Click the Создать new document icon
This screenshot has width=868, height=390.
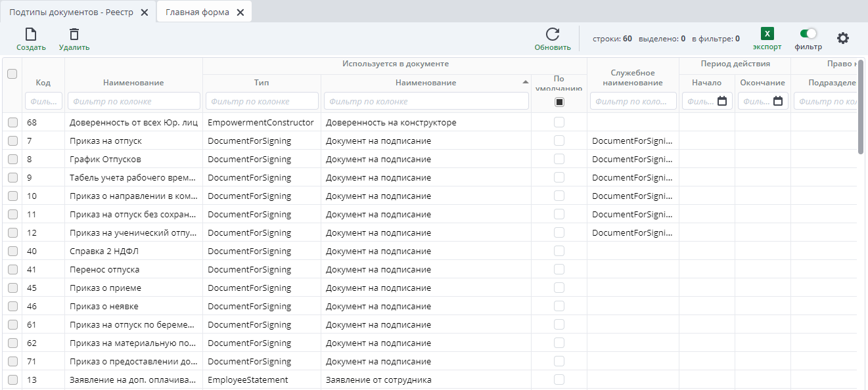31,35
